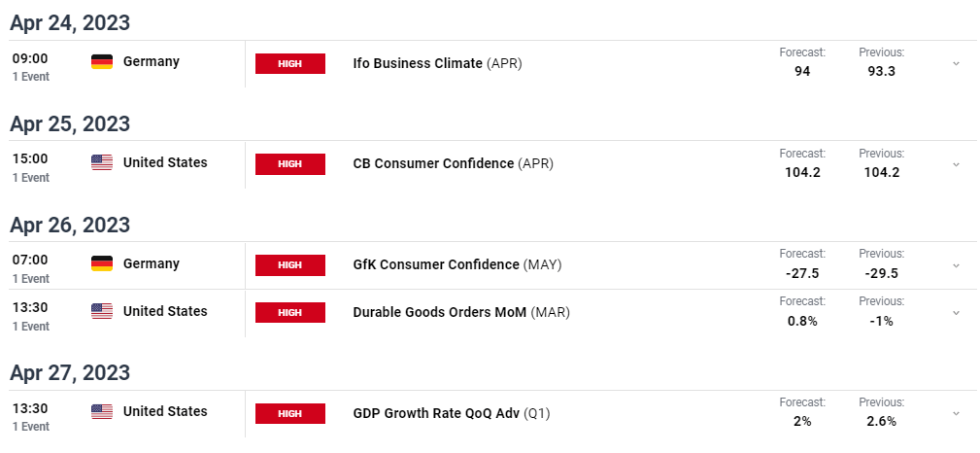Expand the Ifo Business Climate event details chevron

point(956,64)
